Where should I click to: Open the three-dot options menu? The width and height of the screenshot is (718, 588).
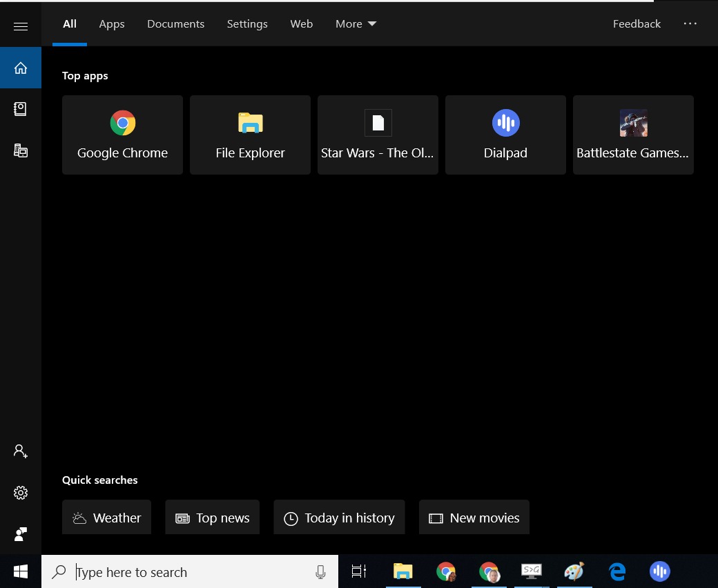click(690, 24)
